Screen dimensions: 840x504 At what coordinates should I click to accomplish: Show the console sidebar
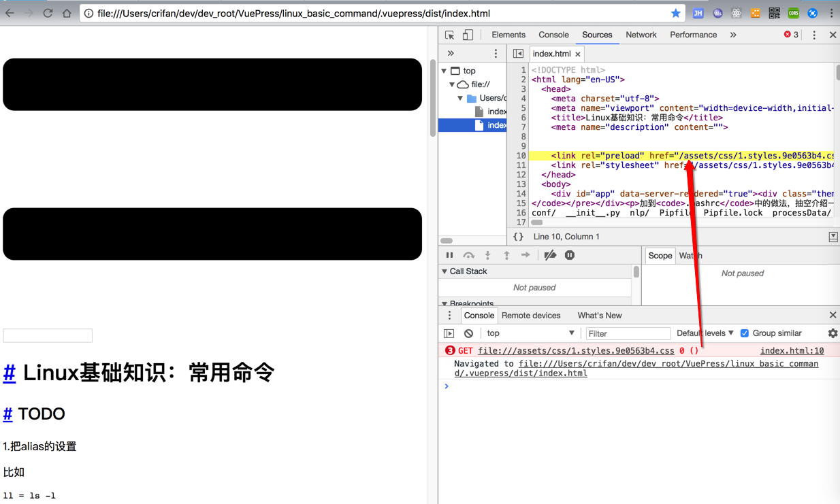pos(449,333)
